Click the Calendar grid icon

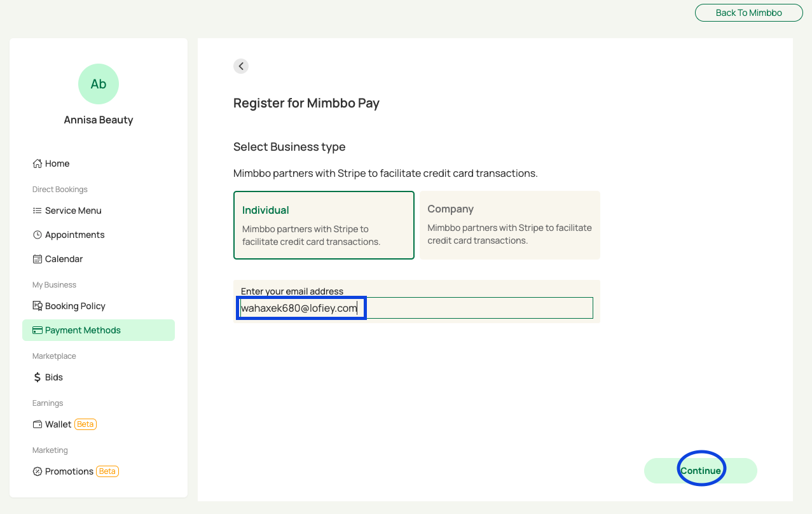coord(38,259)
